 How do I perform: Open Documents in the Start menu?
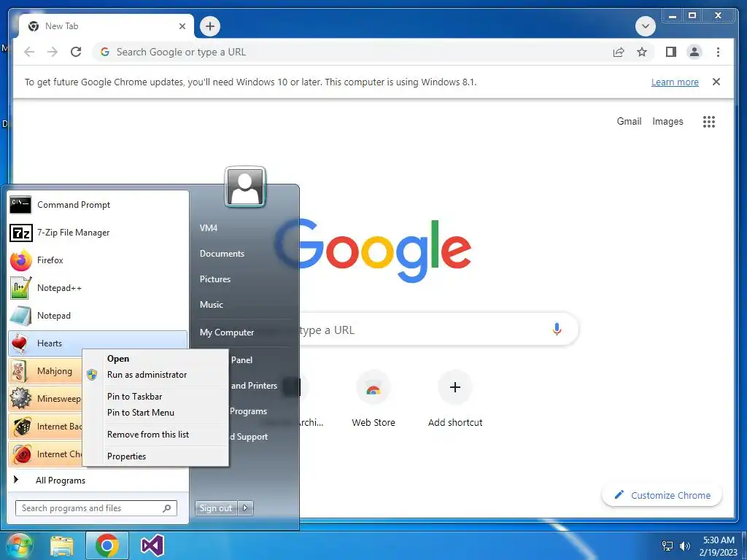click(x=222, y=254)
